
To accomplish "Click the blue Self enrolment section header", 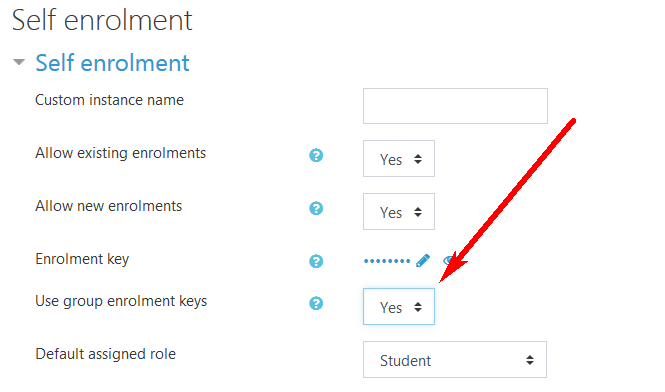I will (x=112, y=63).
